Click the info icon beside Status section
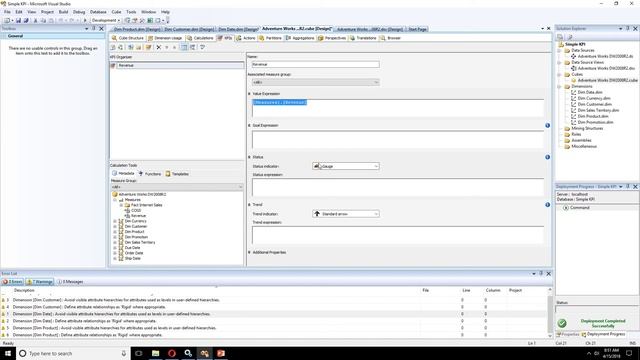 [x=547, y=157]
